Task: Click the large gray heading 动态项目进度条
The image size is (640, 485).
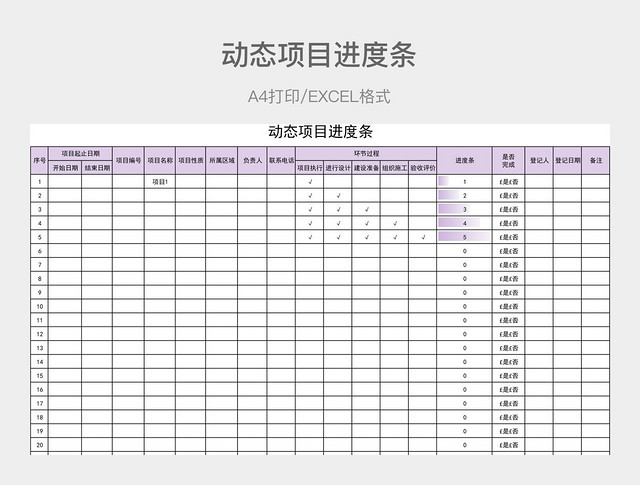Action: (x=319, y=55)
